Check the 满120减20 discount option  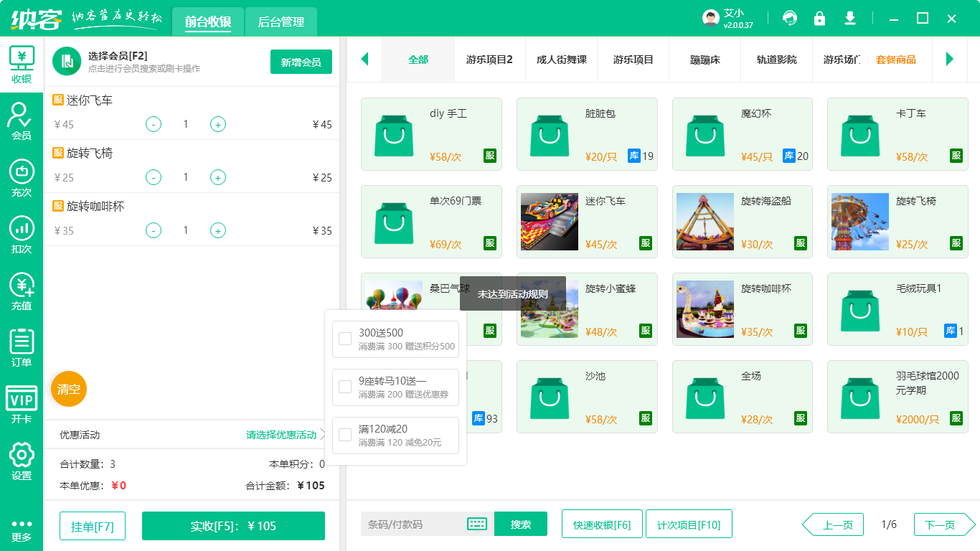tap(344, 434)
